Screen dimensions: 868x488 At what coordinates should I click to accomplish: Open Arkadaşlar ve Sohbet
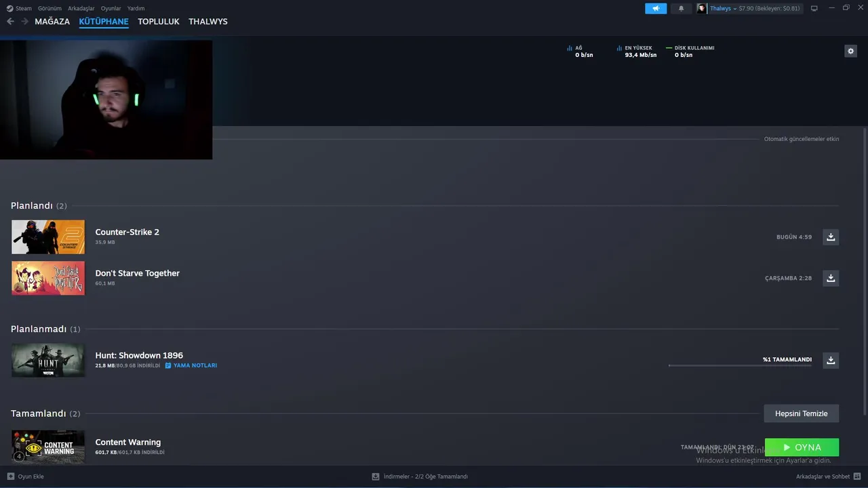[x=823, y=476]
